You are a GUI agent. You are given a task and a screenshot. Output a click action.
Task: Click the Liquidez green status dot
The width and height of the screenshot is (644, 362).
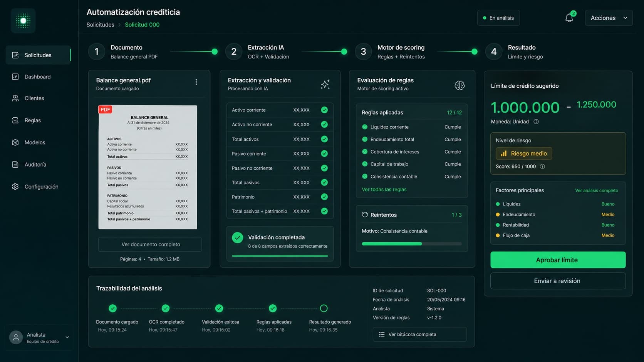[498, 204]
